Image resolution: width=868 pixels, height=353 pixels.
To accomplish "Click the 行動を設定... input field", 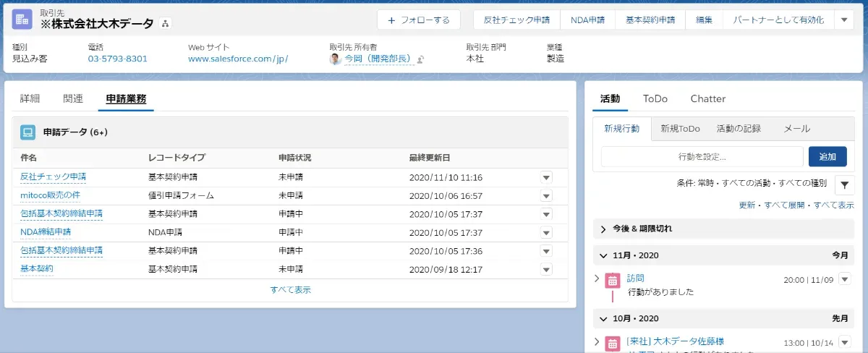I will pyautogui.click(x=702, y=157).
